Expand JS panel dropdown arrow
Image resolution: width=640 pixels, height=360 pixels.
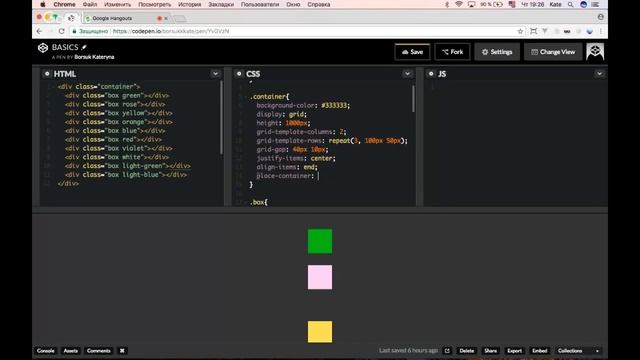coord(599,74)
